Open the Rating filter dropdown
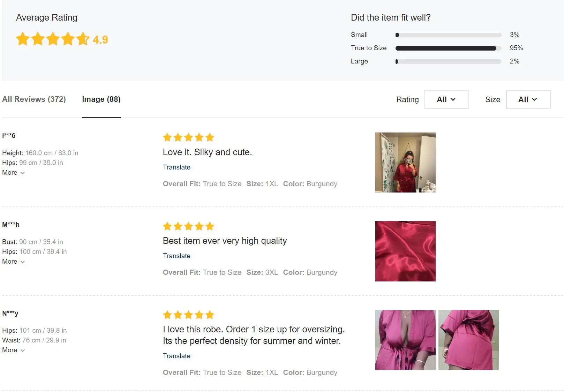564x392 pixels. (x=446, y=99)
